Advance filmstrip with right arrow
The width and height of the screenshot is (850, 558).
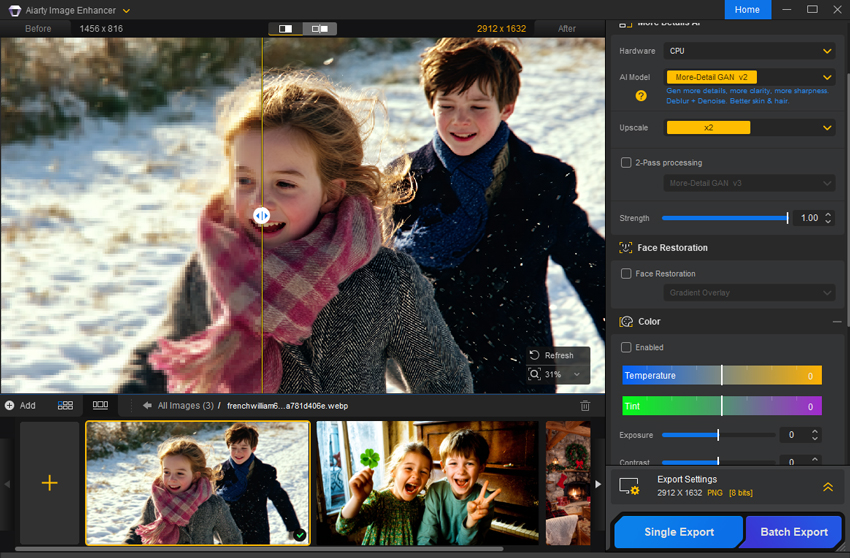pos(598,484)
